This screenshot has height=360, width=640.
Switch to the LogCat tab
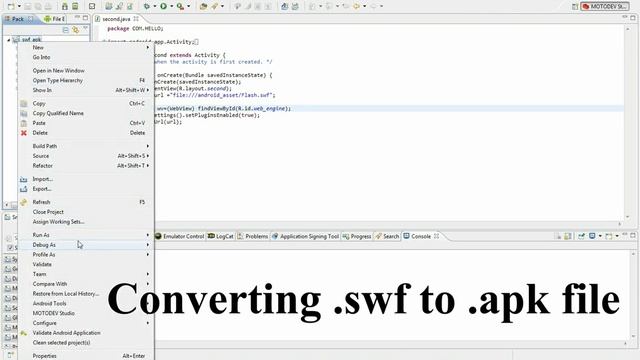coord(221,236)
